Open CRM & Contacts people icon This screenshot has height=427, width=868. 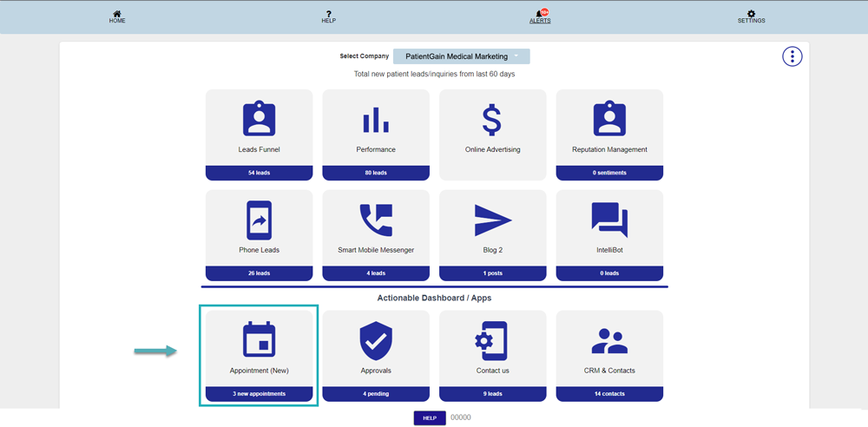point(609,340)
